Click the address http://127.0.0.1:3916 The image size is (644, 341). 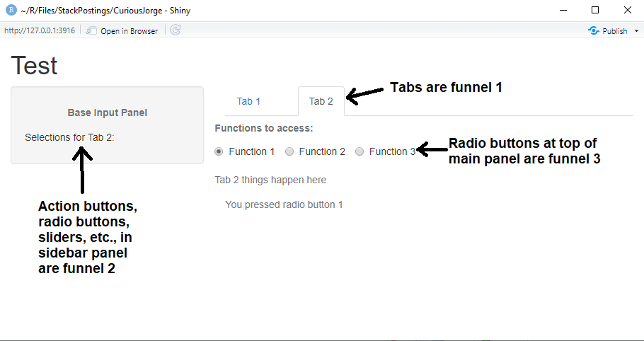[40, 31]
